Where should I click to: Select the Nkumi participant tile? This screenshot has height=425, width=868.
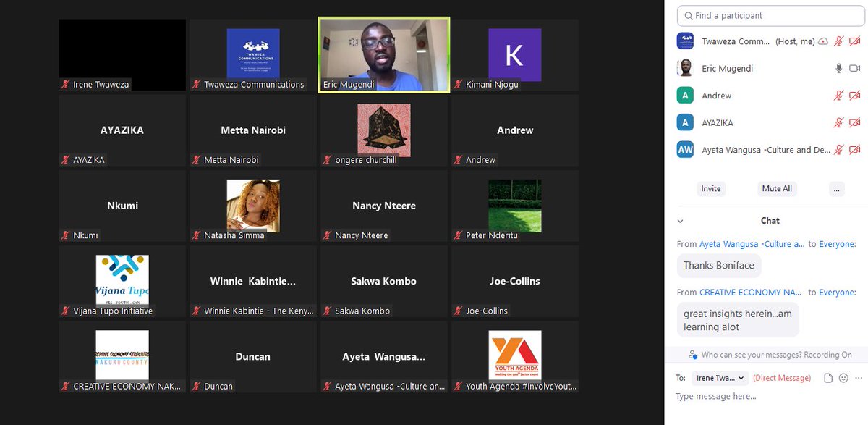pyautogui.click(x=122, y=206)
